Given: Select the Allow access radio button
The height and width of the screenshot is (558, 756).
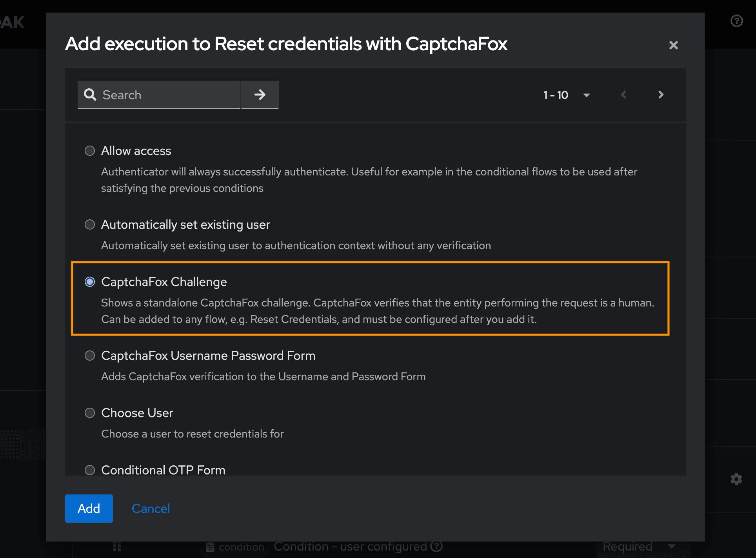Looking at the screenshot, I should pyautogui.click(x=90, y=151).
